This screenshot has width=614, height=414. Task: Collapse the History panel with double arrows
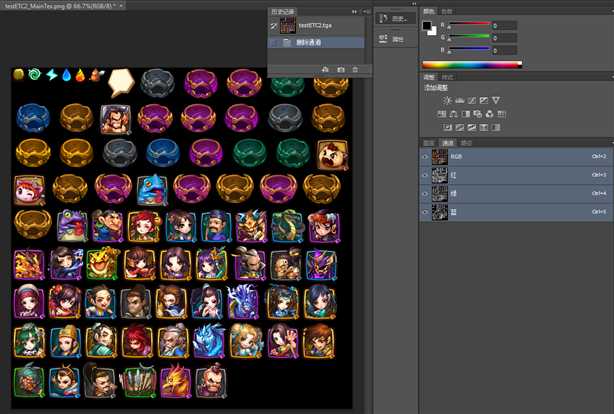click(354, 12)
